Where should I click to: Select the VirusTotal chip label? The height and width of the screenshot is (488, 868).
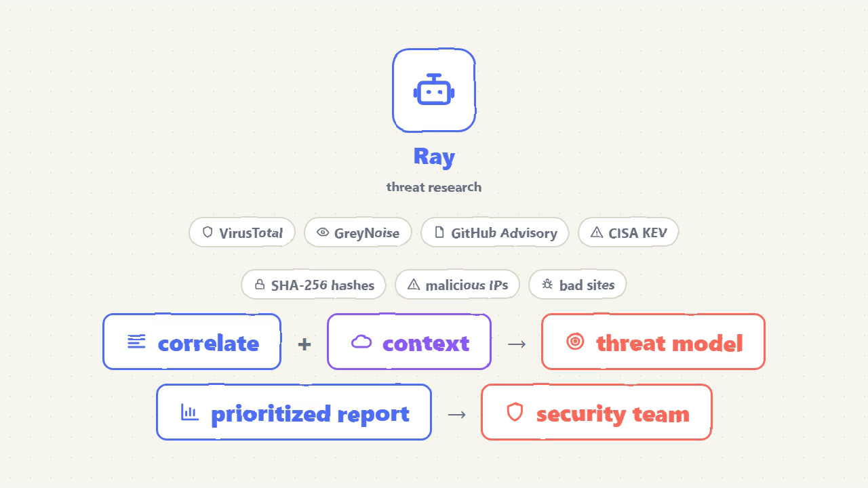[251, 232]
